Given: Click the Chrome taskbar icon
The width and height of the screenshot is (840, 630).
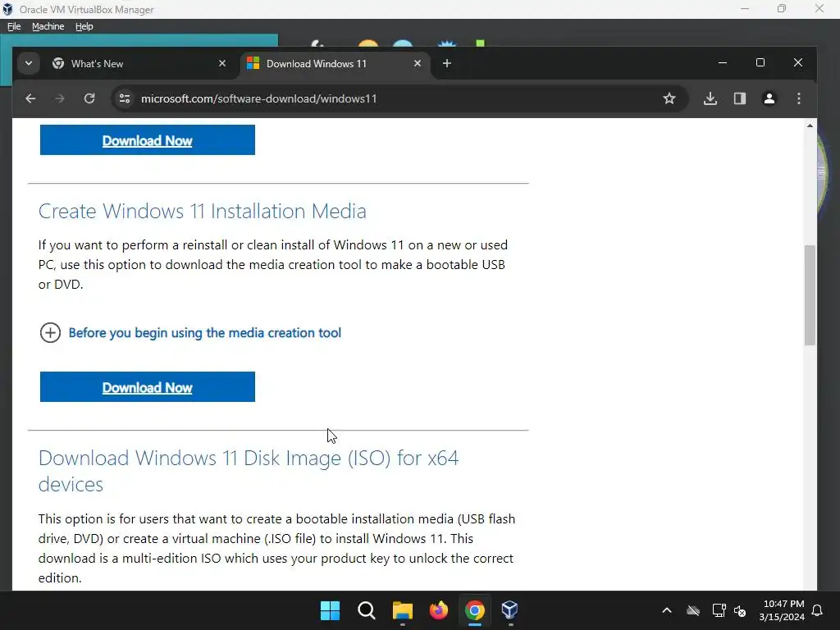Looking at the screenshot, I should click(475, 610).
